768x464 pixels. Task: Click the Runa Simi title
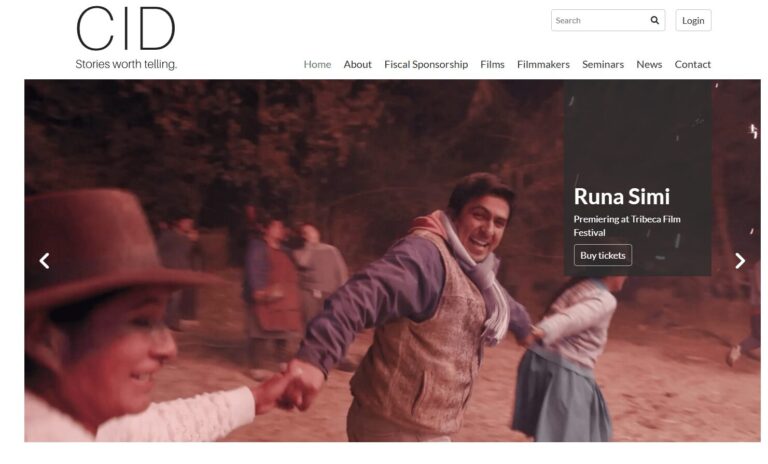tap(622, 196)
